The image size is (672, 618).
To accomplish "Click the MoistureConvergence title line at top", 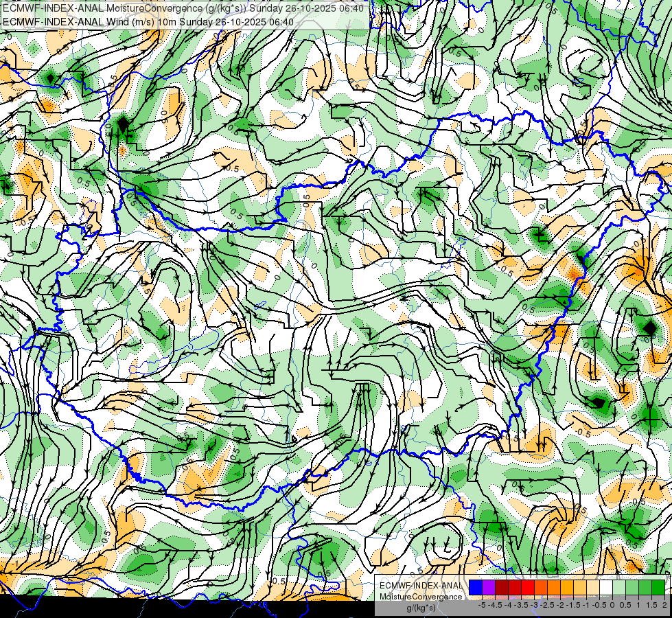I will pos(183,8).
